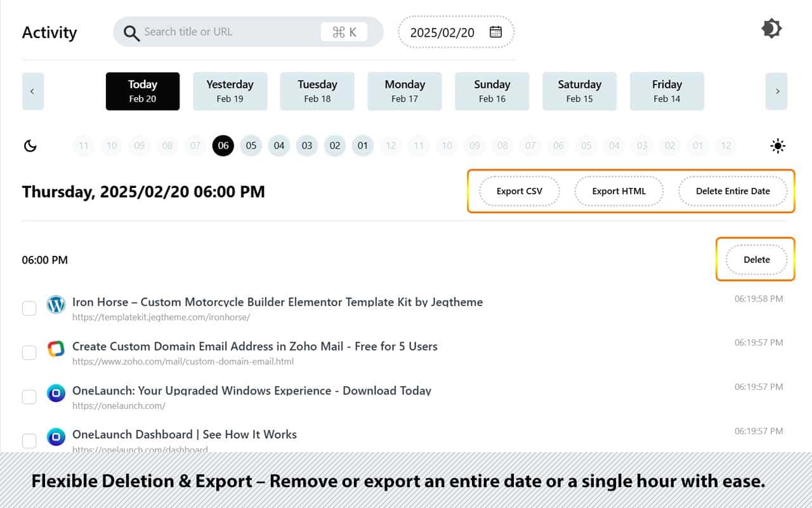Click the crescent moon night icon

point(30,146)
